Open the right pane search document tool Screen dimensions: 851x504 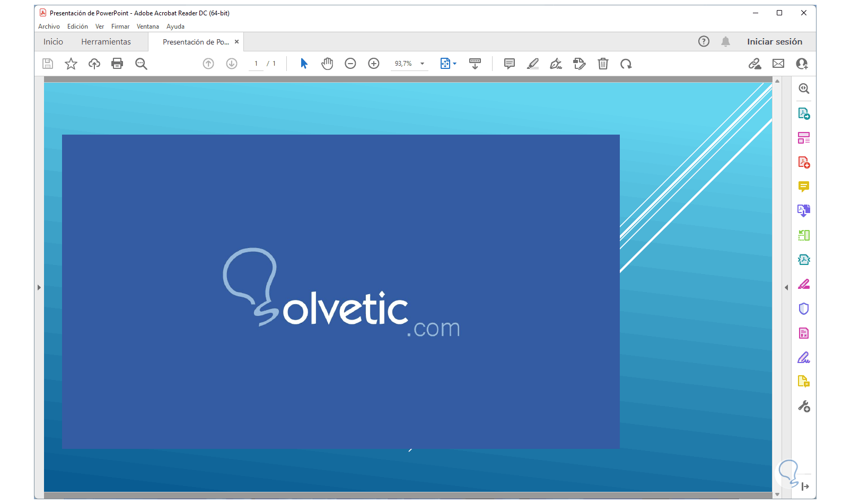[x=804, y=89]
